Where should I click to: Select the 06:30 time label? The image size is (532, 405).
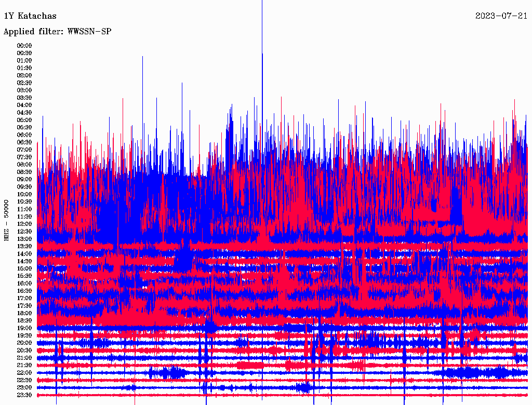tap(24, 142)
